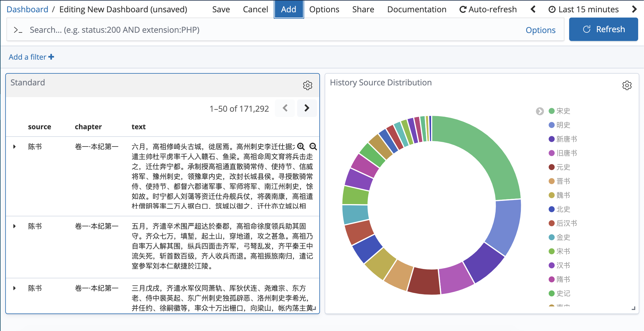Move time range backward with left chevron
Viewport: 644px width, 331px height.
(533, 9)
